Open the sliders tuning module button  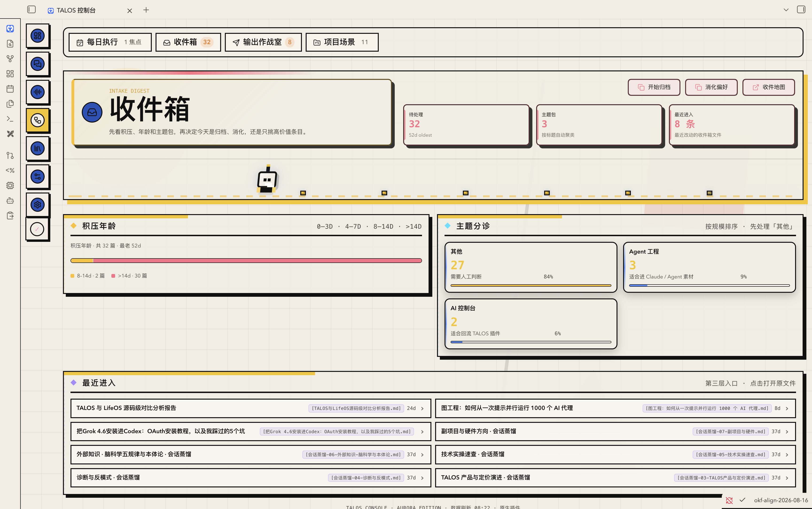point(37,176)
